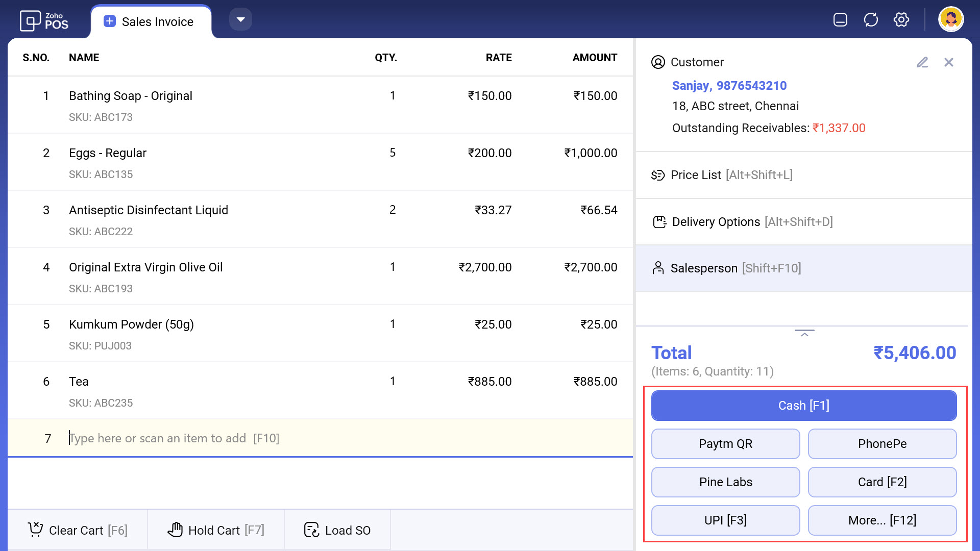The height and width of the screenshot is (551, 980).
Task: Expand total summary using the chevron handle
Action: coord(804,333)
